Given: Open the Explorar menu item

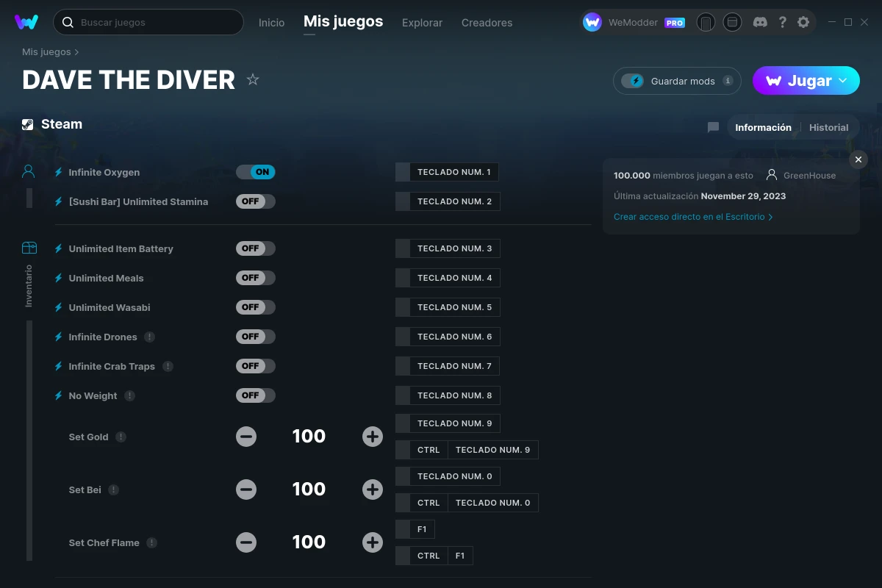Looking at the screenshot, I should click(x=422, y=23).
